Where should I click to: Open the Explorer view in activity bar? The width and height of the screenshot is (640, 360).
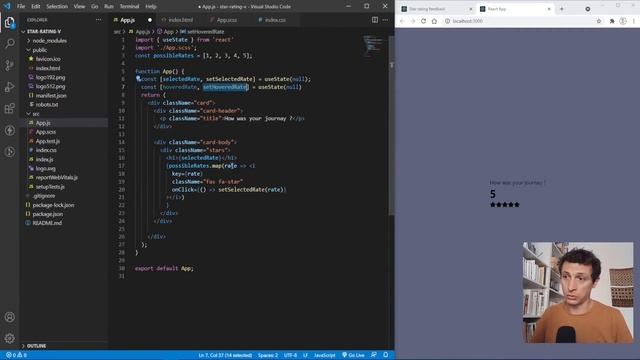pyautogui.click(x=9, y=22)
